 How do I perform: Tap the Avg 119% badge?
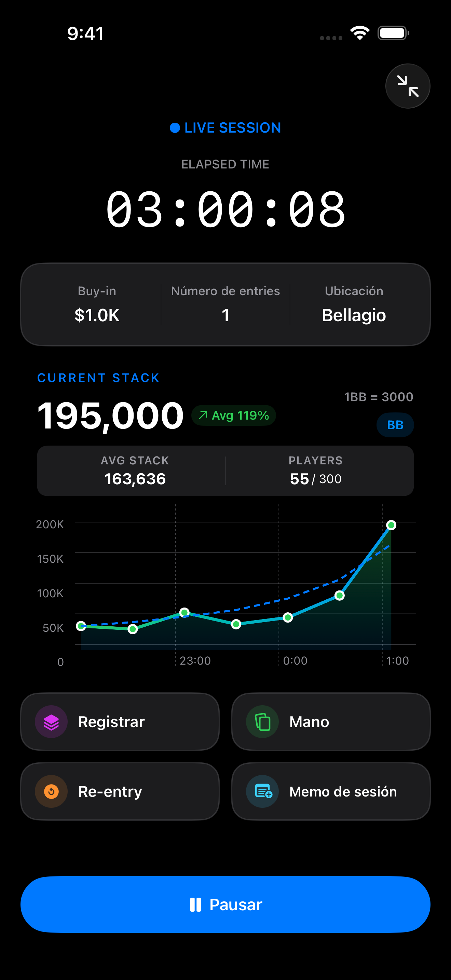(233, 416)
